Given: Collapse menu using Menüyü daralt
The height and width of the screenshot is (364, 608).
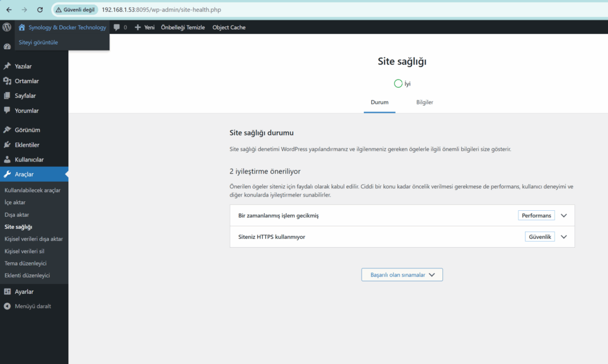Looking at the screenshot, I should tap(27, 306).
